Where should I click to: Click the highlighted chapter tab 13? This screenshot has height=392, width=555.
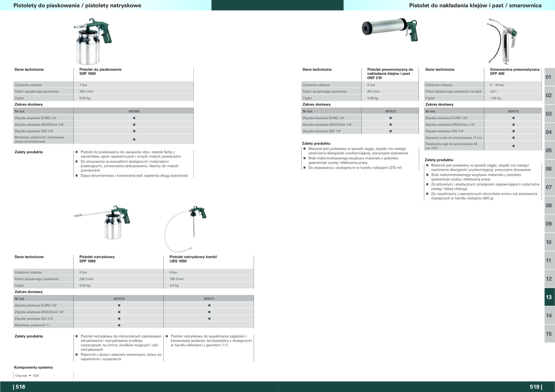[549, 297]
